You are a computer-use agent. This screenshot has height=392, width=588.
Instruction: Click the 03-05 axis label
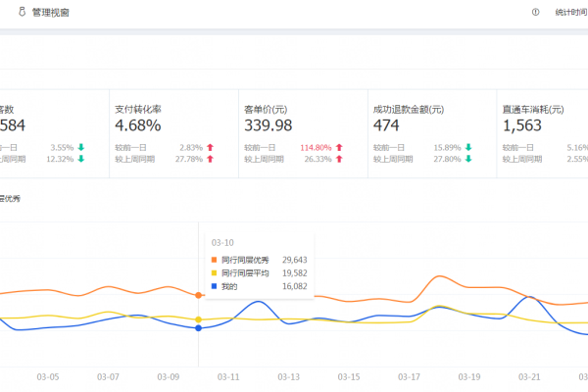tap(48, 377)
